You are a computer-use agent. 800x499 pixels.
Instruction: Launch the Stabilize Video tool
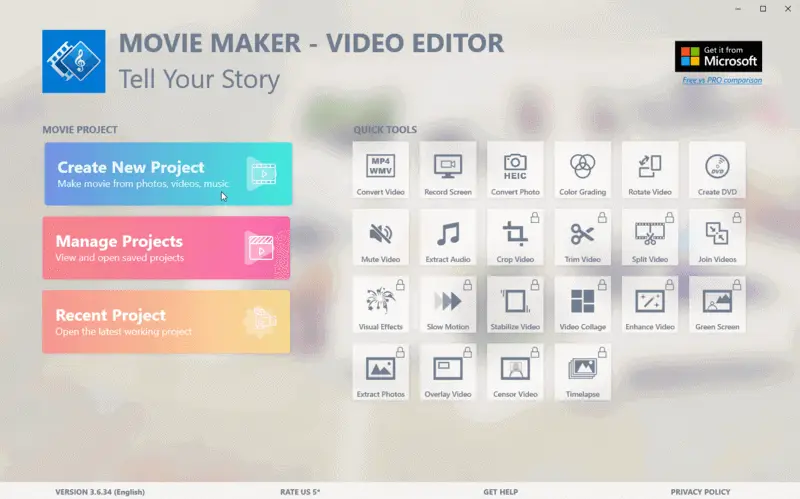[x=515, y=305]
